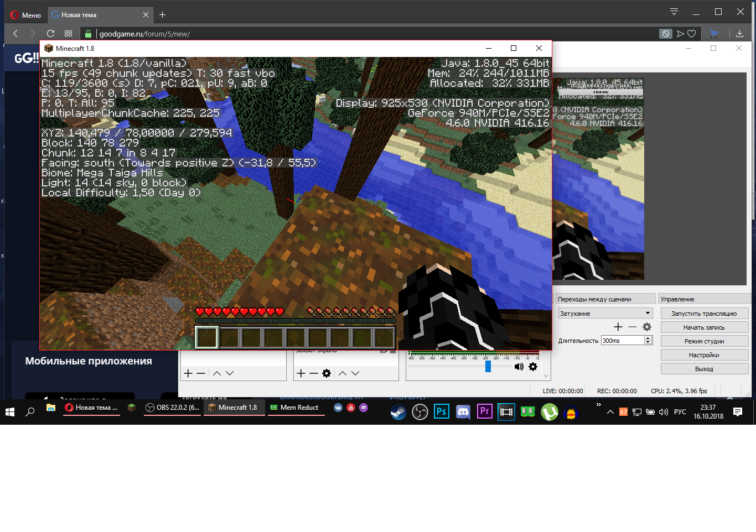Screen dimensions: 756x532
Task: Open Discord from the taskbar
Action: 463,412
